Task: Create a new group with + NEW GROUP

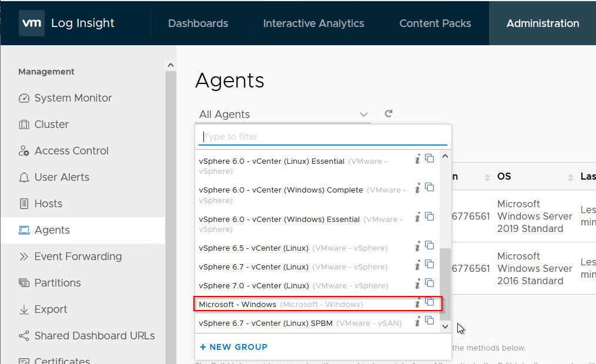Action: pos(235,347)
